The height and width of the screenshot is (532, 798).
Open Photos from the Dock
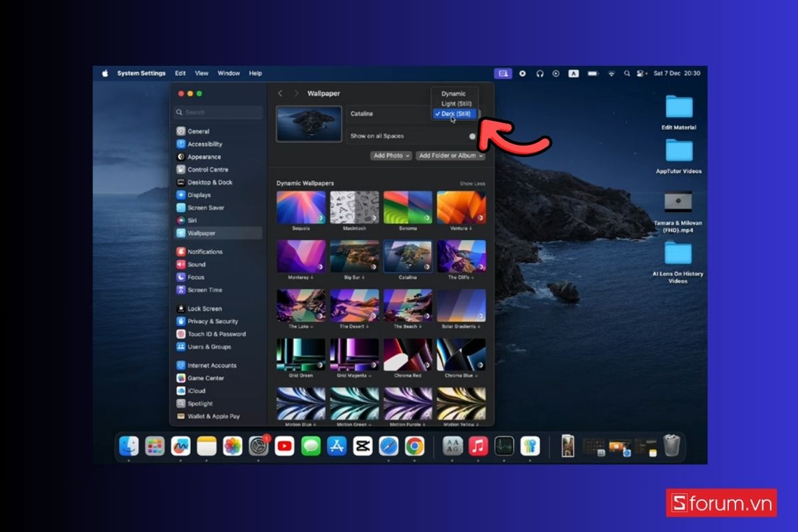(x=233, y=446)
